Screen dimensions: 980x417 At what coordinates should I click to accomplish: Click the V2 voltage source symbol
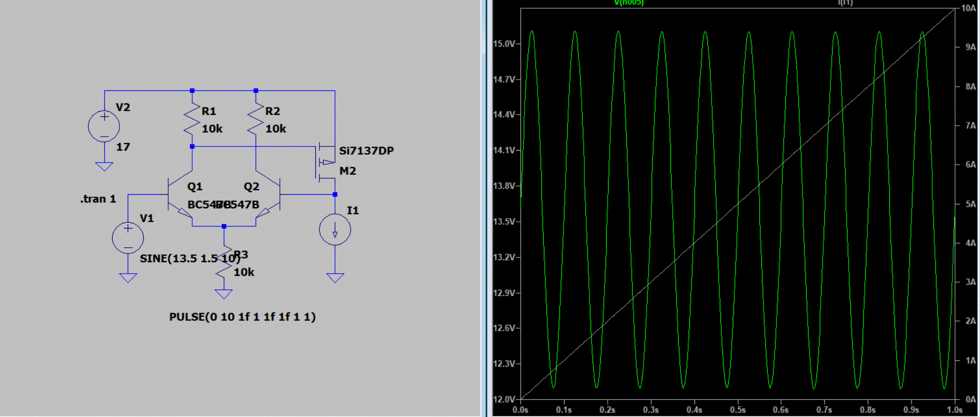tap(104, 126)
